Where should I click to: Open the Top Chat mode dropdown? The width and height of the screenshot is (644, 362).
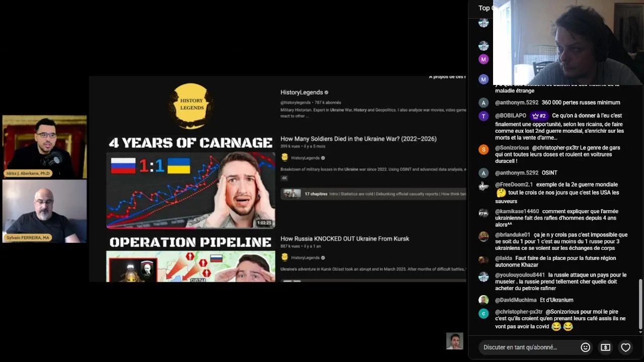tap(486, 8)
